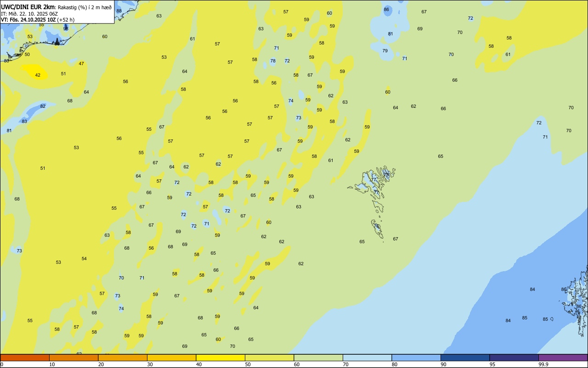The width and height of the screenshot is (588, 368).
Task: Click the humidity value 82 on the map
Action: coord(43,106)
